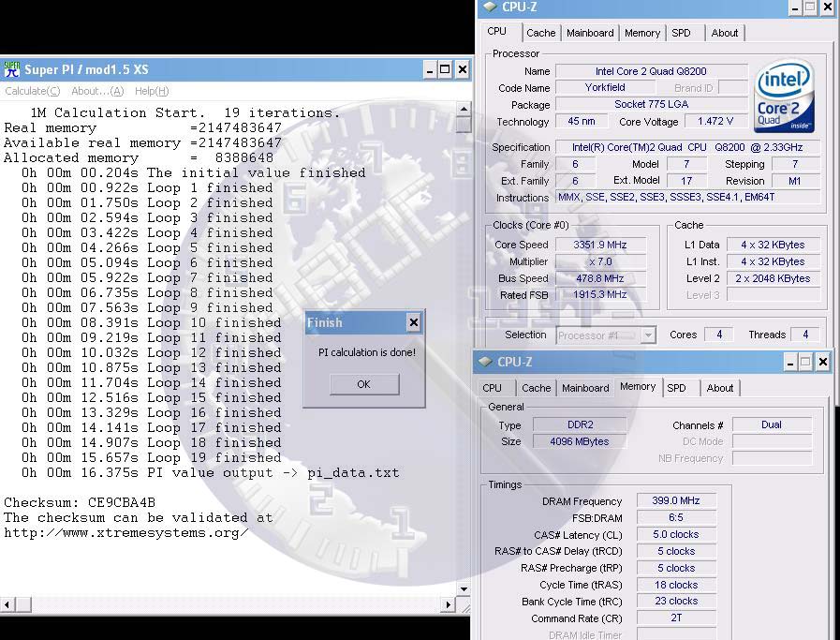Click the pi_data.txt output line
Image resolution: width=840 pixels, height=640 pixels.
[x=211, y=473]
